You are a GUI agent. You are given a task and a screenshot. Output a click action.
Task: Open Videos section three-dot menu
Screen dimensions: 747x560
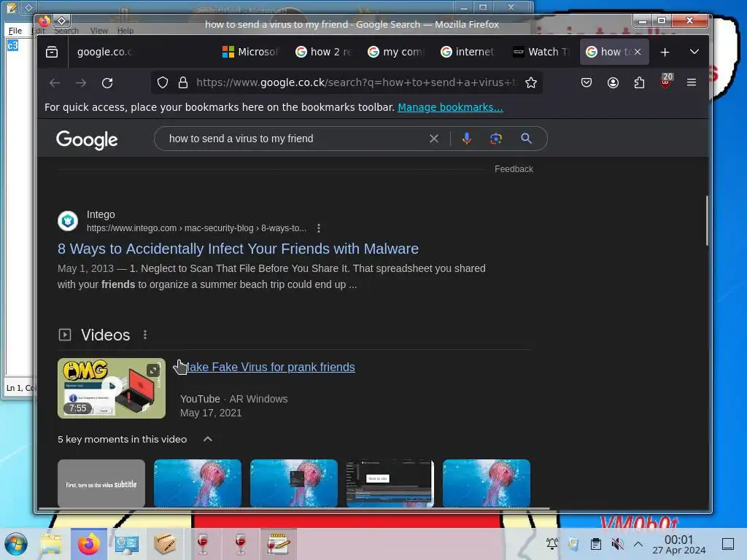[x=145, y=335]
